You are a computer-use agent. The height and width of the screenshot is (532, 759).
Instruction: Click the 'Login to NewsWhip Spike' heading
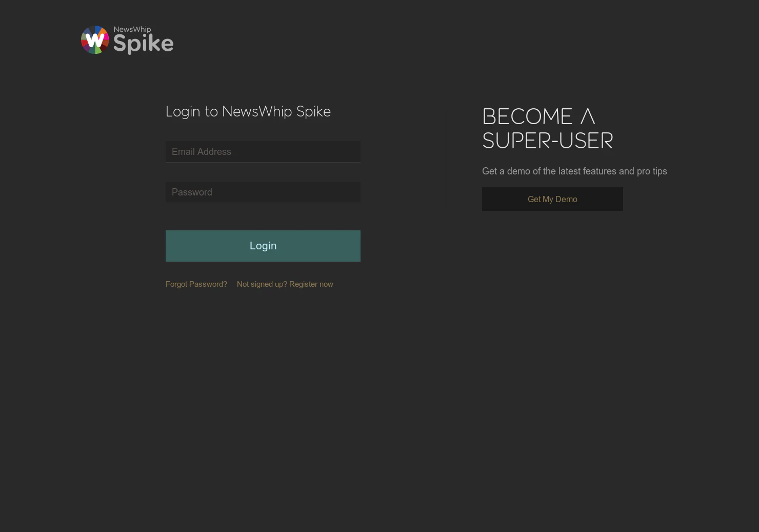pyautogui.click(x=248, y=111)
